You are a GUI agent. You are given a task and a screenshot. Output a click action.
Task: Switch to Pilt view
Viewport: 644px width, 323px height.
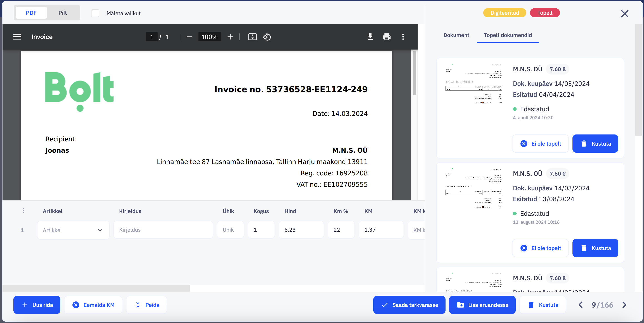coord(62,13)
